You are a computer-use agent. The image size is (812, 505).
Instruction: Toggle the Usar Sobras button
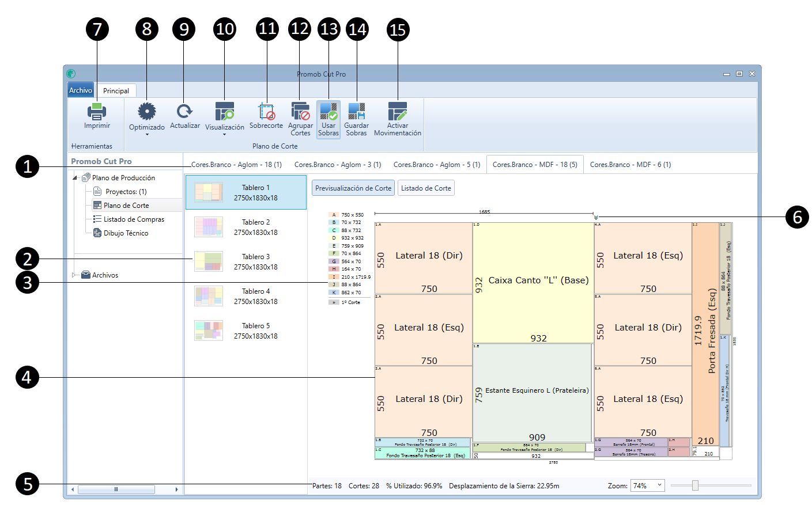(x=328, y=119)
